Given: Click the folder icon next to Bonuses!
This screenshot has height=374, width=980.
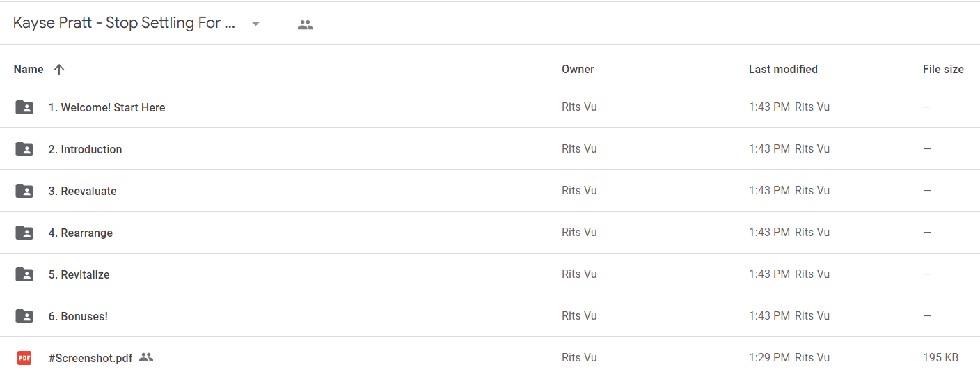Looking at the screenshot, I should click(x=24, y=316).
